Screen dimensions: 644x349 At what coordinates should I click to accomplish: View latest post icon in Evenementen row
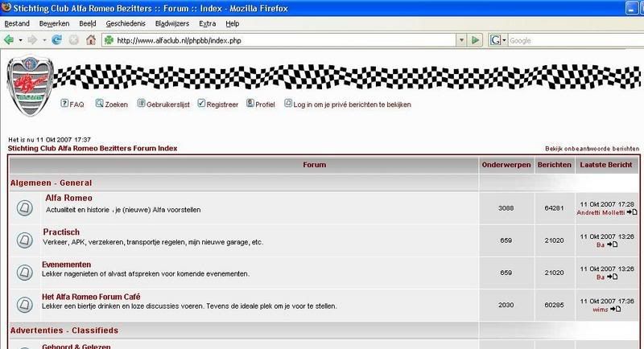point(613,277)
